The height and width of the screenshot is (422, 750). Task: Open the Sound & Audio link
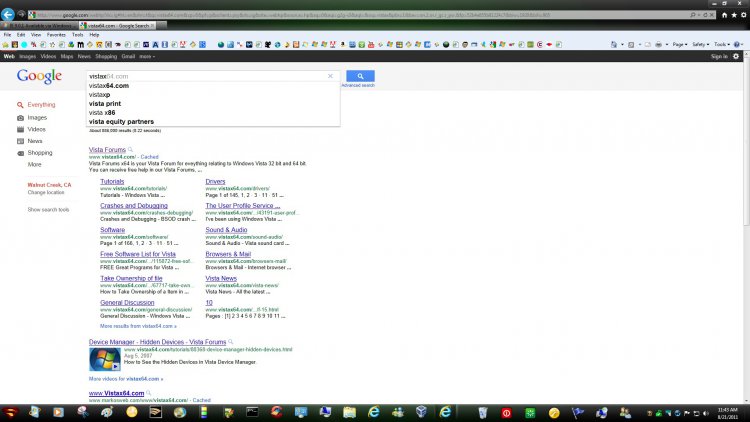click(x=226, y=230)
